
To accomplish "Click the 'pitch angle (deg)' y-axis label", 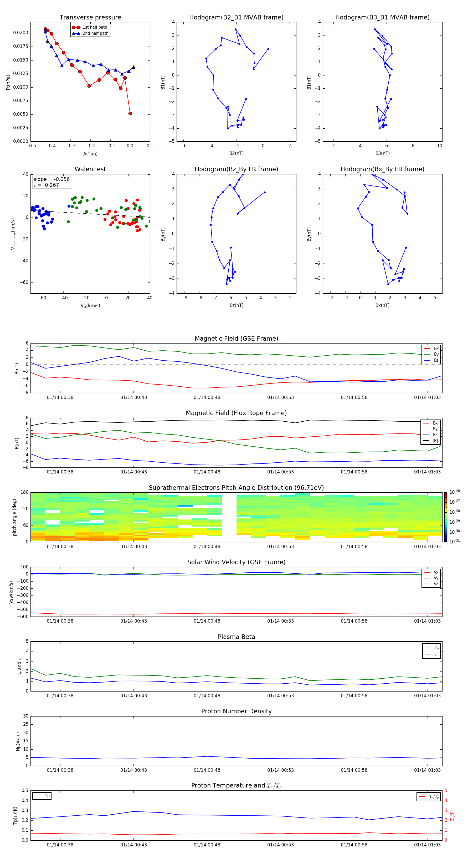I will 14,517.
